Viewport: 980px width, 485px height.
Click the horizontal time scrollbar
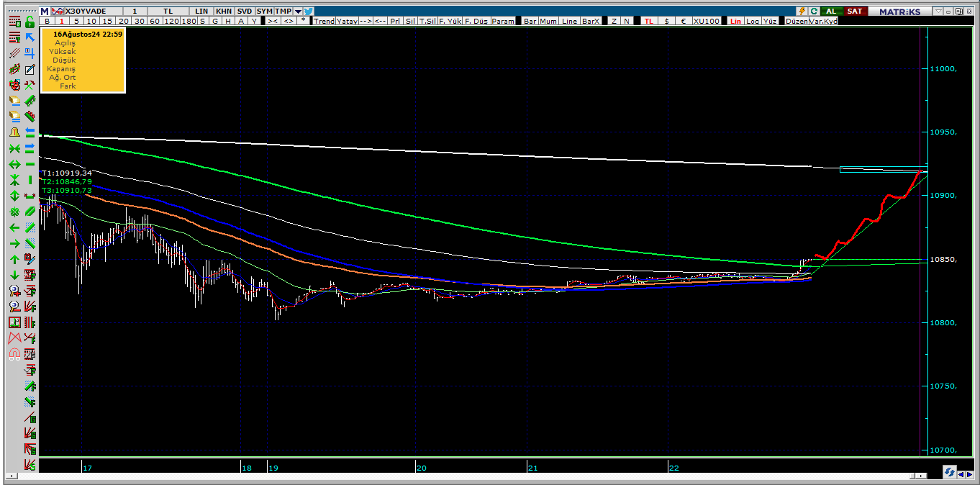point(466,476)
